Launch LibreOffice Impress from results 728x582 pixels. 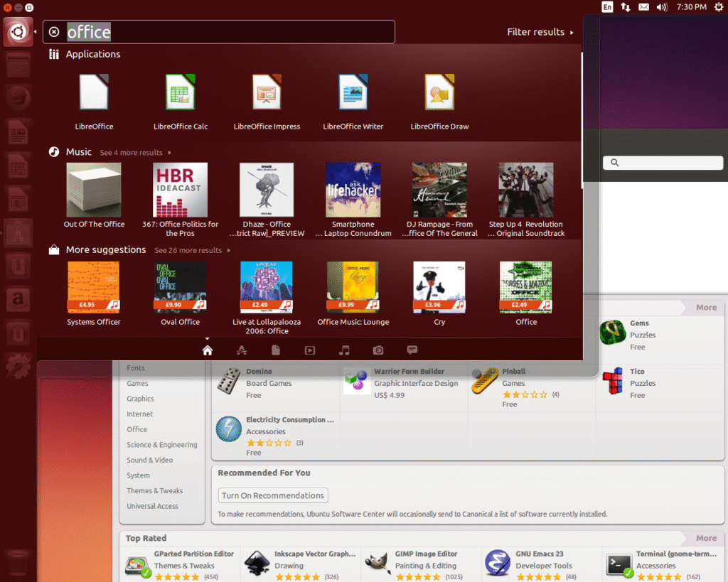(x=267, y=93)
